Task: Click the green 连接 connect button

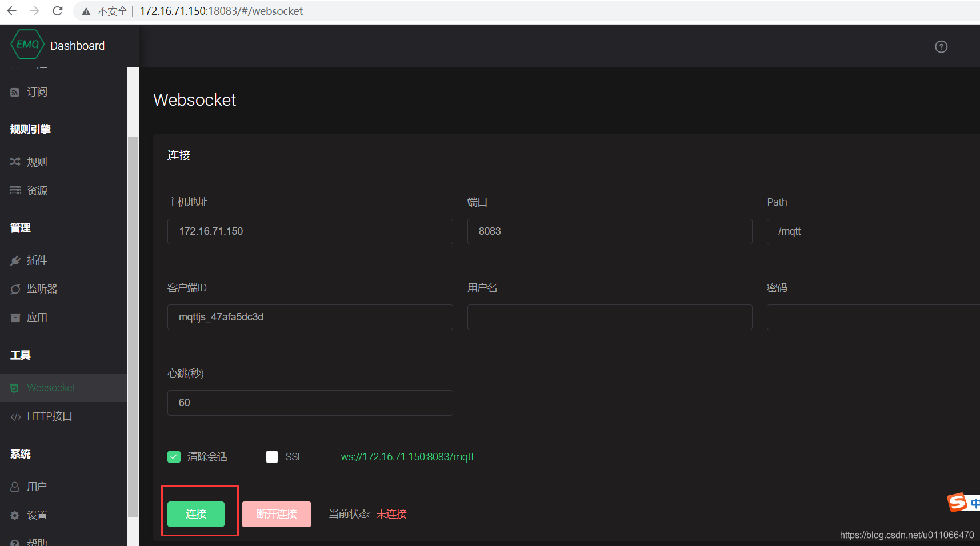Action: coord(196,514)
